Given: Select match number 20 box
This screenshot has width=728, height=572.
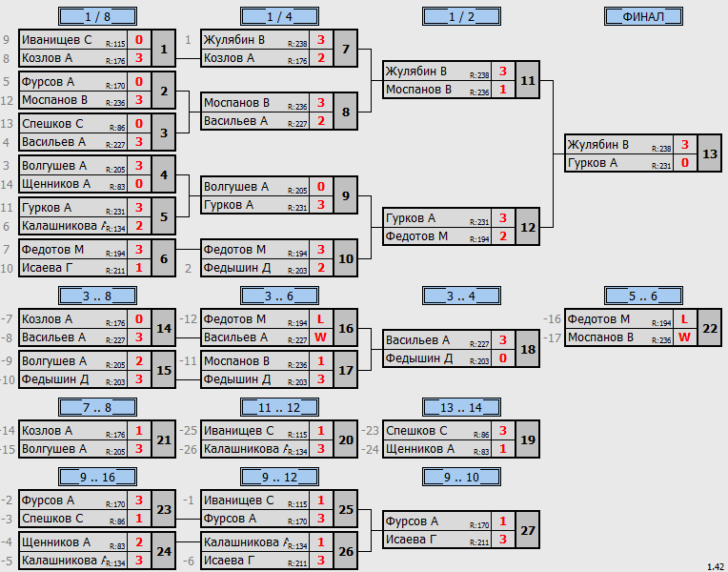Looking at the screenshot, I should (346, 440).
